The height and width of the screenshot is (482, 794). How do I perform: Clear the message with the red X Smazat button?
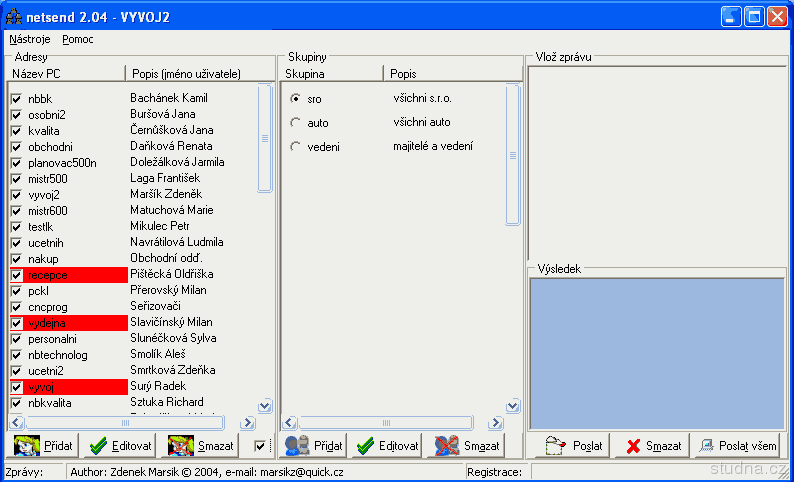[653, 446]
